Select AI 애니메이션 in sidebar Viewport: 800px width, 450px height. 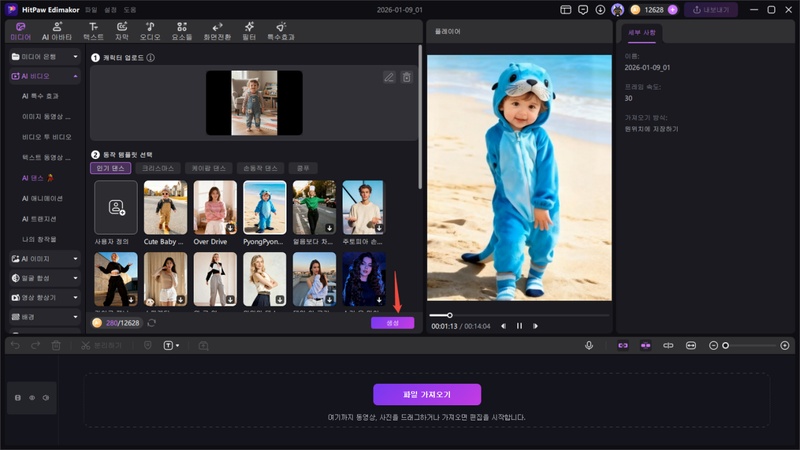pos(42,198)
